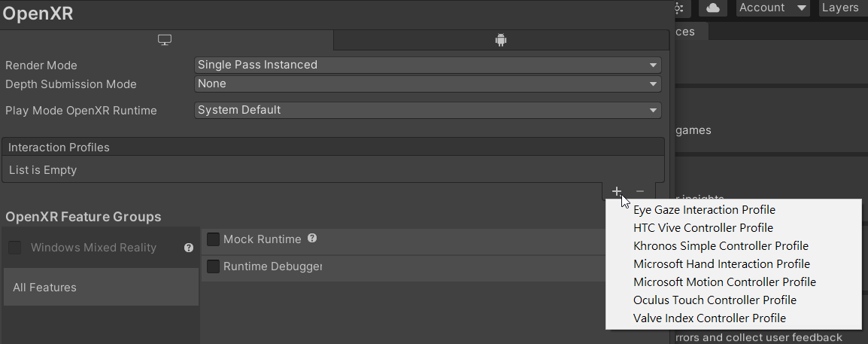Open help for Windows Mixed Reality
The height and width of the screenshot is (344, 868).
point(189,248)
